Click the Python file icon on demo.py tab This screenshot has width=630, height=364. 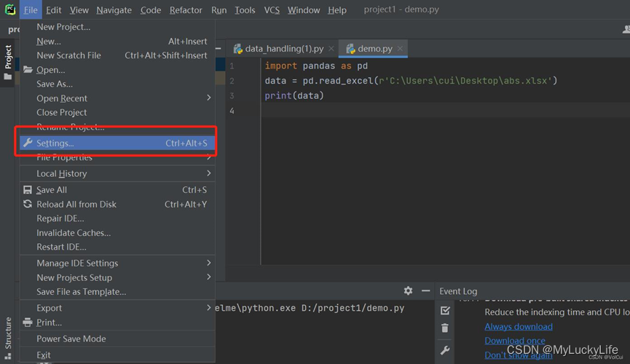(351, 49)
